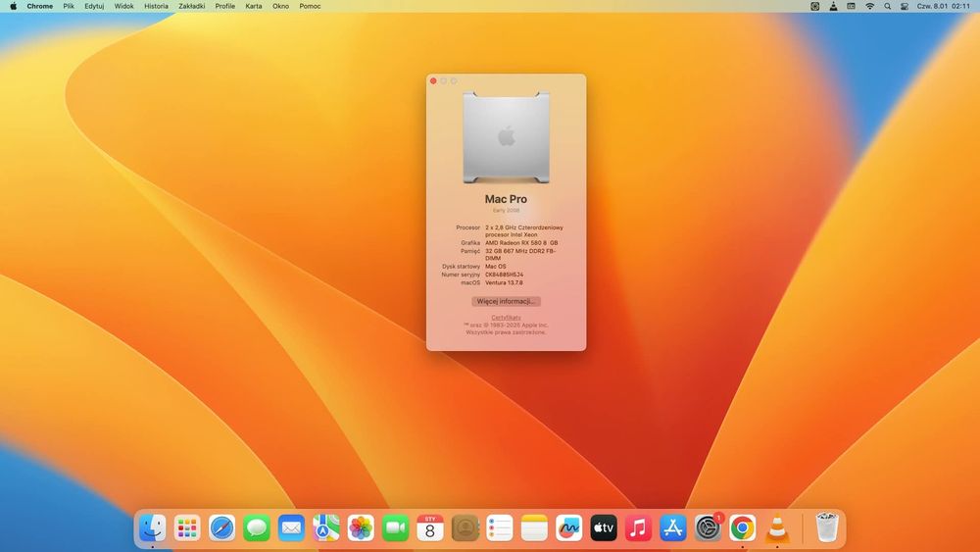Screen dimensions: 980x552
Task: Open the Wi-Fi status menu
Action: (869, 6)
